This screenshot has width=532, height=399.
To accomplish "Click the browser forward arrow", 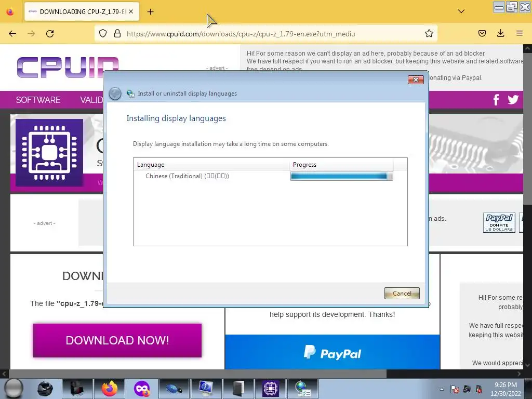I will pyautogui.click(x=31, y=34).
